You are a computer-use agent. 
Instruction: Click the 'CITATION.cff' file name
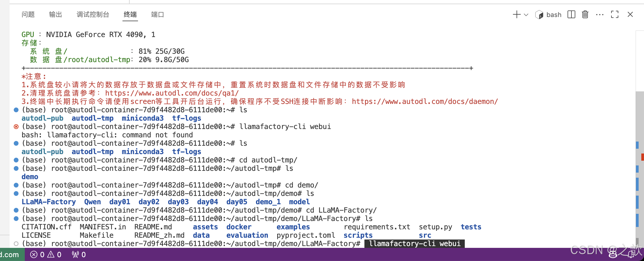pos(47,227)
